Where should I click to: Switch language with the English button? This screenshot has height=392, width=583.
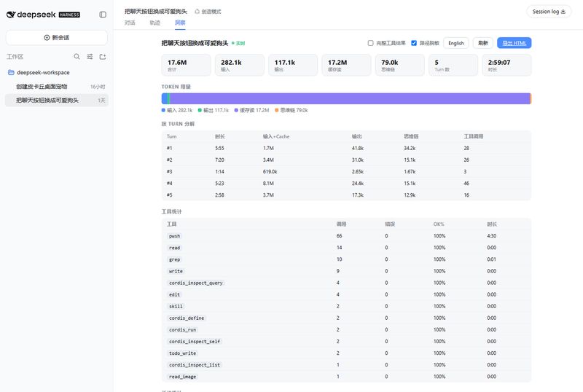[456, 43]
